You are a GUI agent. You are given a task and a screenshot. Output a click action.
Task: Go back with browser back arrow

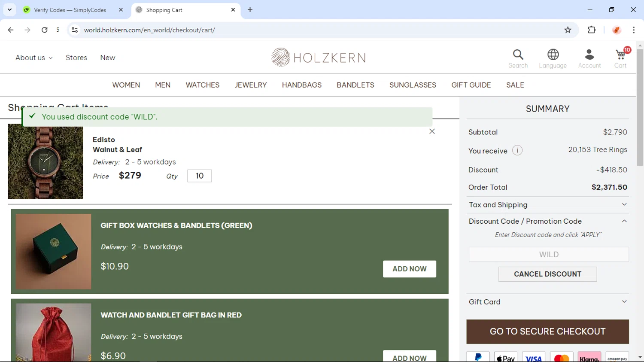pyautogui.click(x=11, y=30)
